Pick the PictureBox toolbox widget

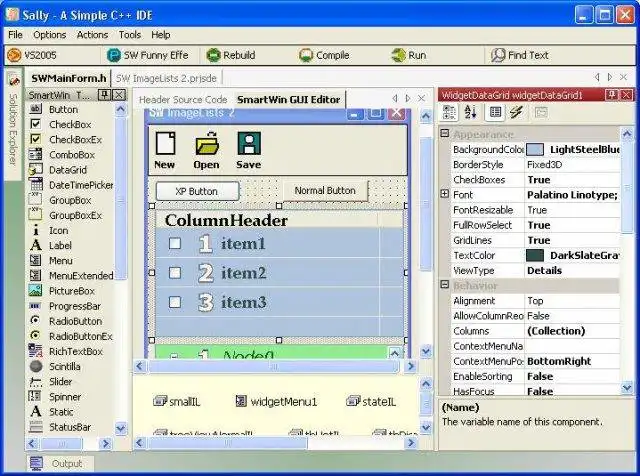(72, 291)
